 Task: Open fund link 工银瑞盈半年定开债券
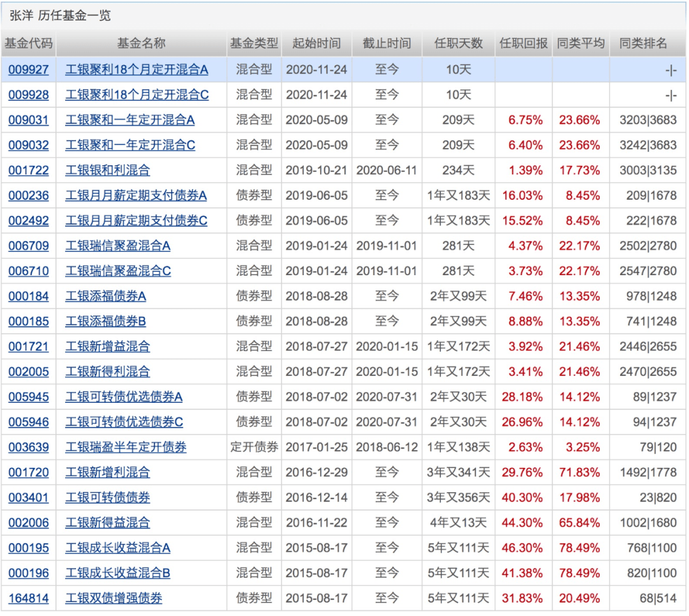[x=126, y=447]
